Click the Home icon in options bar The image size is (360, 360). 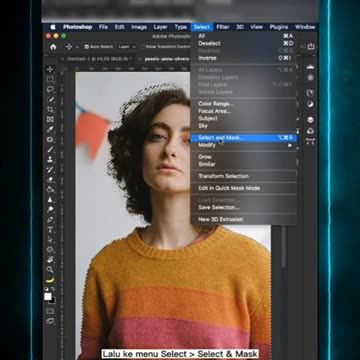[53, 47]
